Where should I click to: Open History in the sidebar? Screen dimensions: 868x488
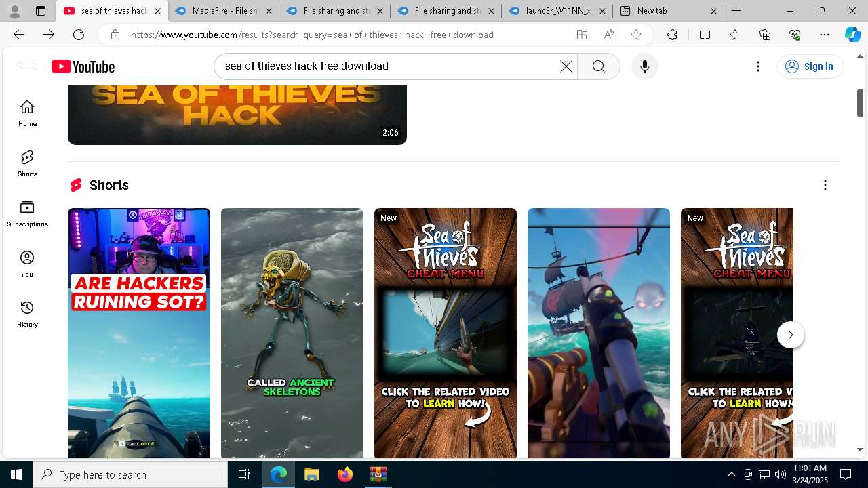coord(27,314)
